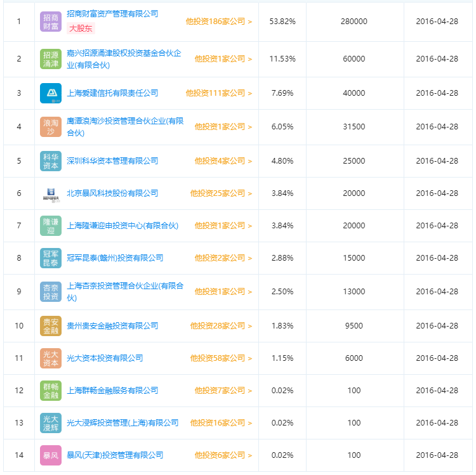Click the 杏奈投资 blue logo icon
This screenshot has height=475, width=476.
click(x=51, y=292)
